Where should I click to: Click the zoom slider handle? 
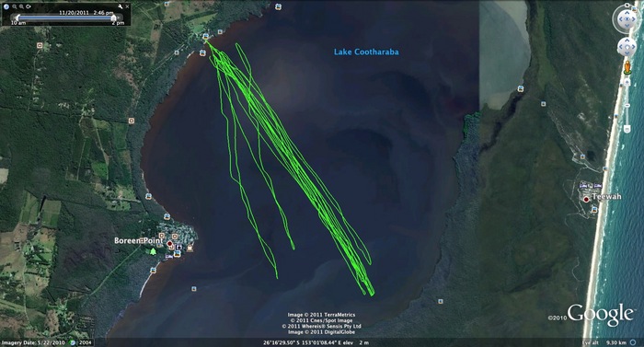(627, 106)
